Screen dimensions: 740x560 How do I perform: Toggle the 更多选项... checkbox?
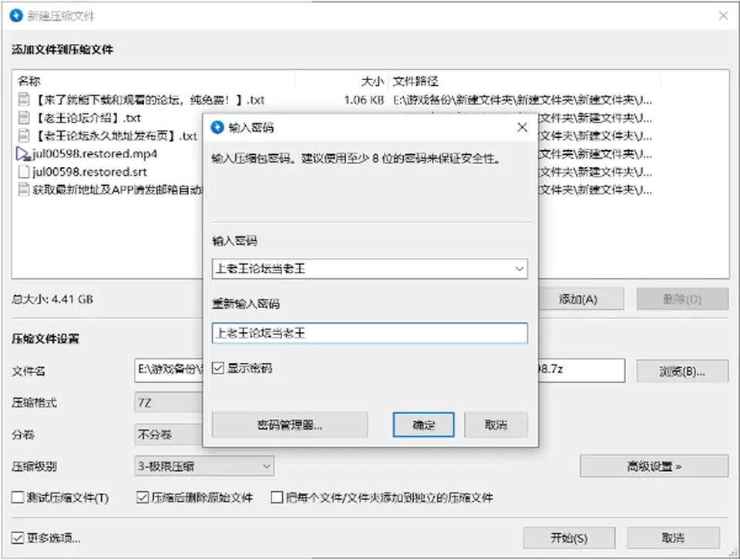(x=18, y=538)
